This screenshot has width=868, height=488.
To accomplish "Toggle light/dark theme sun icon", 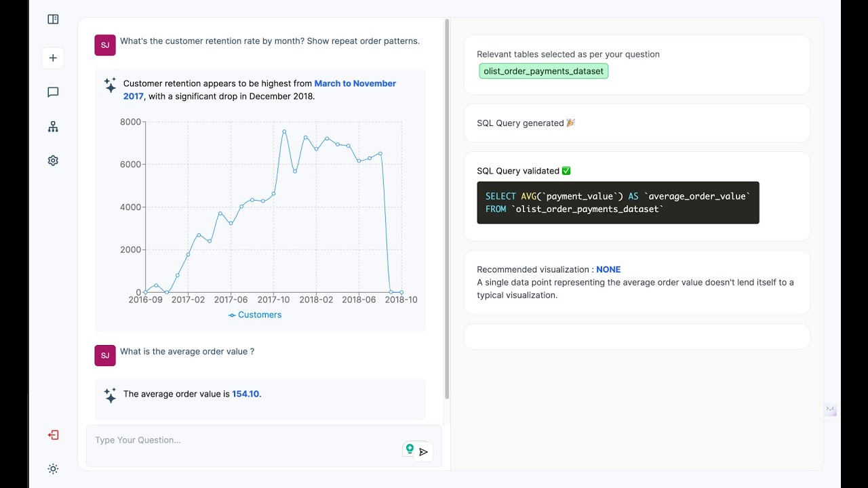I will pyautogui.click(x=53, y=469).
